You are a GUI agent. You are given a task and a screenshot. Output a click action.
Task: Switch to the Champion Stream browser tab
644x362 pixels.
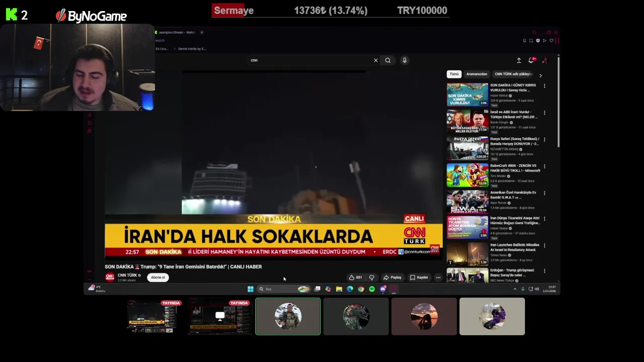[x=176, y=32]
